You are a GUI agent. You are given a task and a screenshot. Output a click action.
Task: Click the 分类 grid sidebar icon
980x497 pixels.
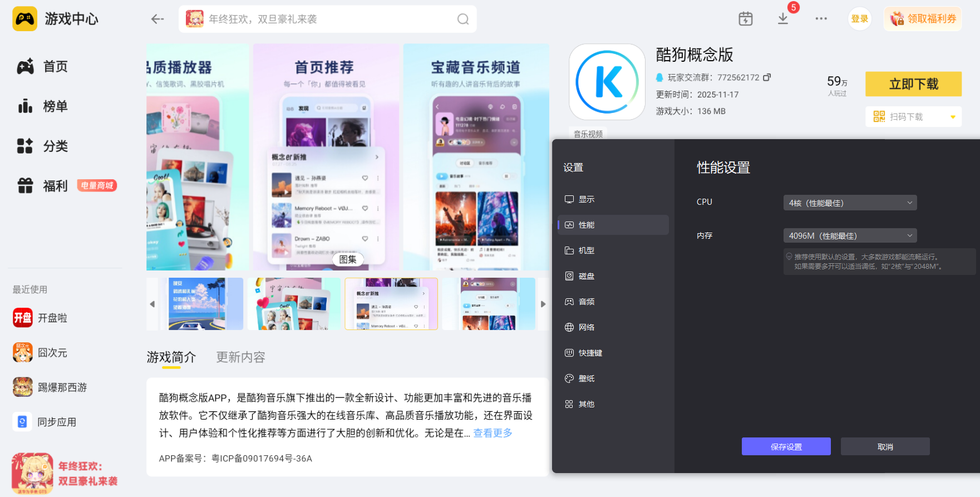click(x=25, y=146)
